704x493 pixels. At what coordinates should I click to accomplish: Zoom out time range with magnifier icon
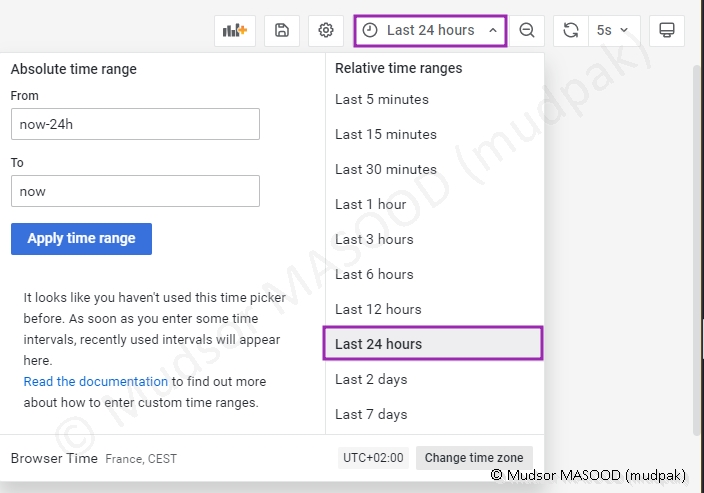[527, 31]
